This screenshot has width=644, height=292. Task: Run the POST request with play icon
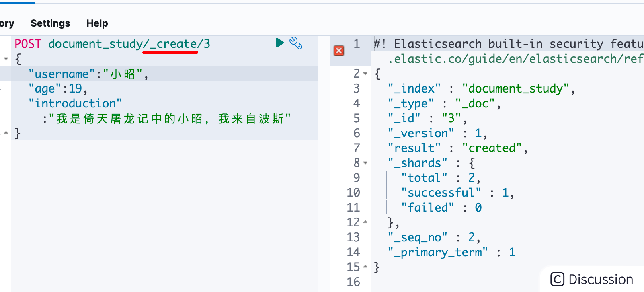pyautogui.click(x=280, y=43)
